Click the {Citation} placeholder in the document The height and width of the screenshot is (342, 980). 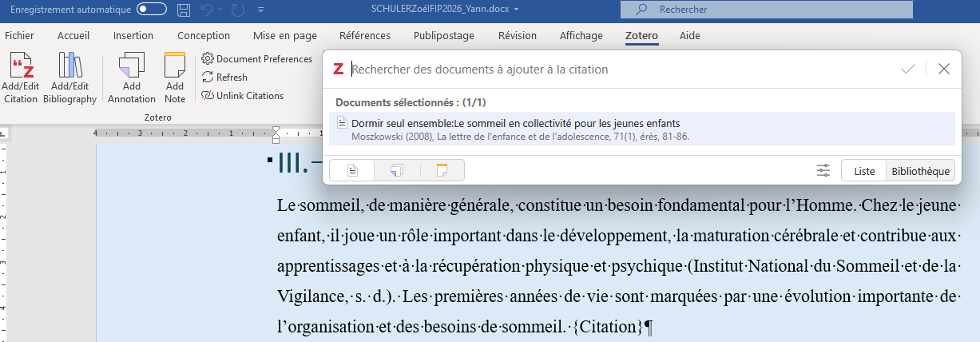click(x=608, y=327)
